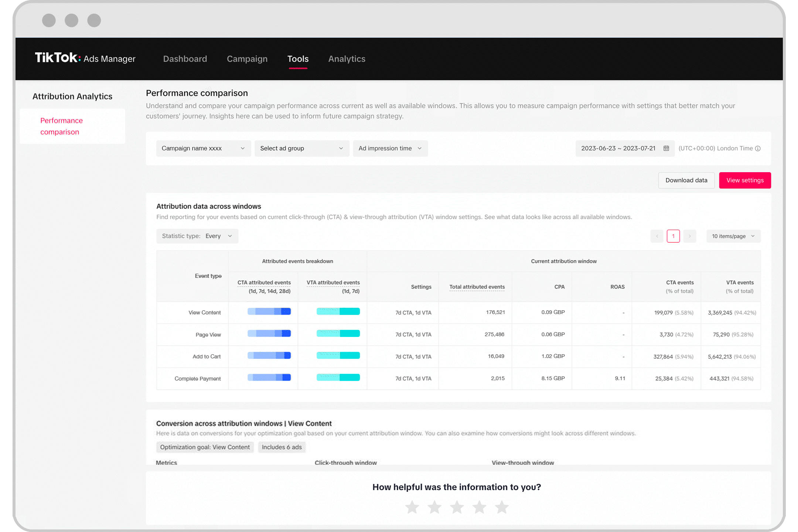Click the Download data icon button
Screen dimensions: 798x532
click(x=686, y=180)
